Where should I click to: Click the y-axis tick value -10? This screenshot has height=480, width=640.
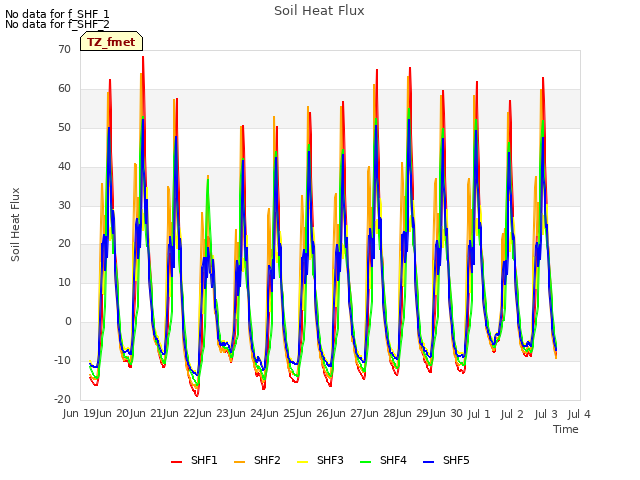click(62, 360)
